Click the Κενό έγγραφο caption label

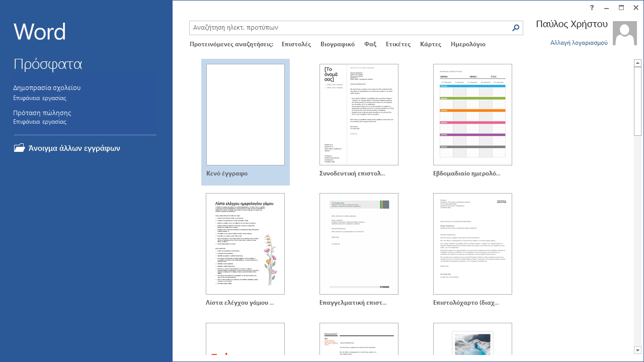(x=227, y=173)
